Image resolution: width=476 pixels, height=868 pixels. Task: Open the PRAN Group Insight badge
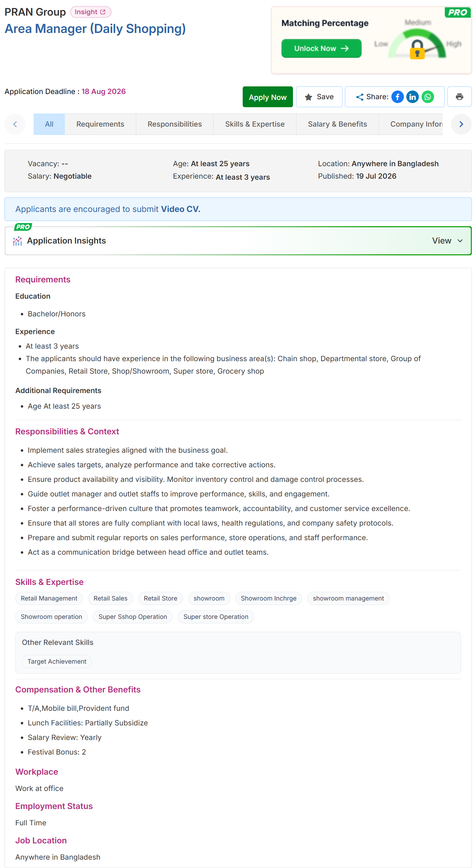coord(90,12)
